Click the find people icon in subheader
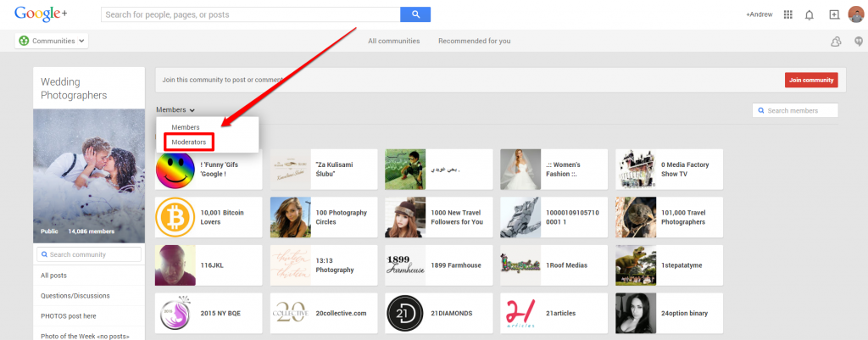The height and width of the screenshot is (340, 868). click(x=837, y=42)
